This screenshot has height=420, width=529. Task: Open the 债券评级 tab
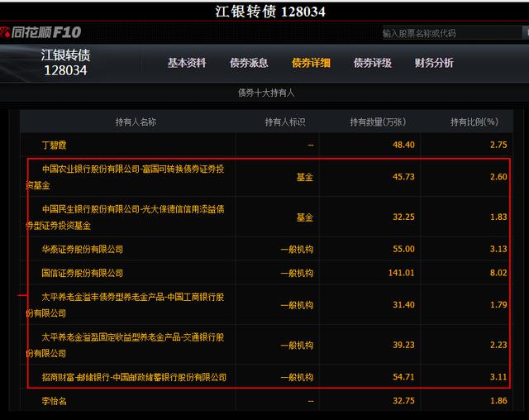[x=373, y=63]
